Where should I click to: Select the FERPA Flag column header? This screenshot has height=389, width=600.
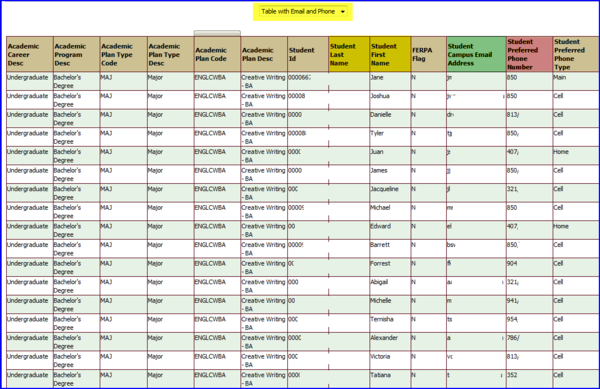tap(429, 54)
